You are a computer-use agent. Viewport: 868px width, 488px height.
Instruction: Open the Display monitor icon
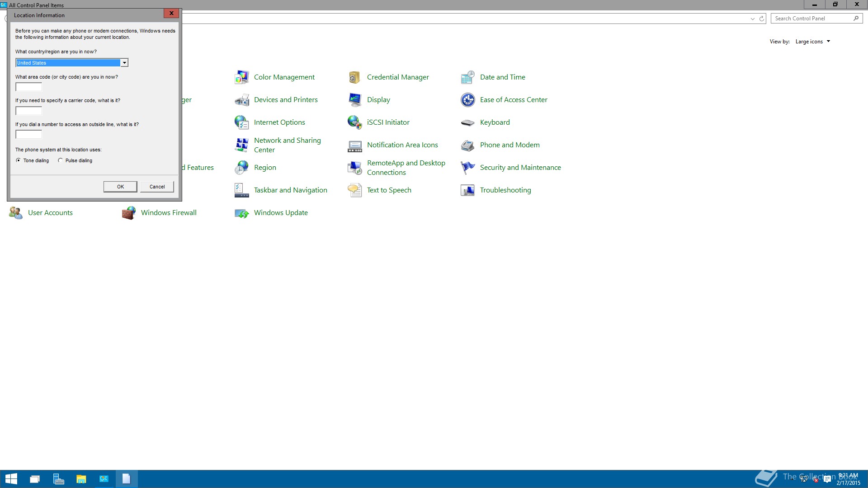coord(354,100)
